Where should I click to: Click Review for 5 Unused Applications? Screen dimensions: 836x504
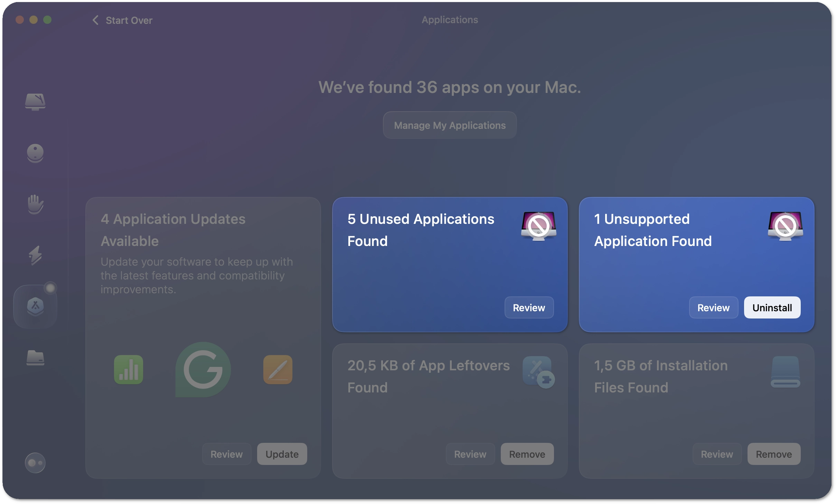coord(528,307)
